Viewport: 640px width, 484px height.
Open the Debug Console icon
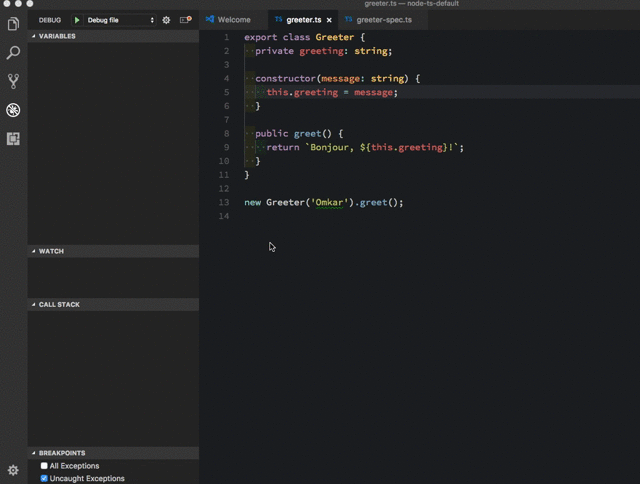(x=186, y=20)
